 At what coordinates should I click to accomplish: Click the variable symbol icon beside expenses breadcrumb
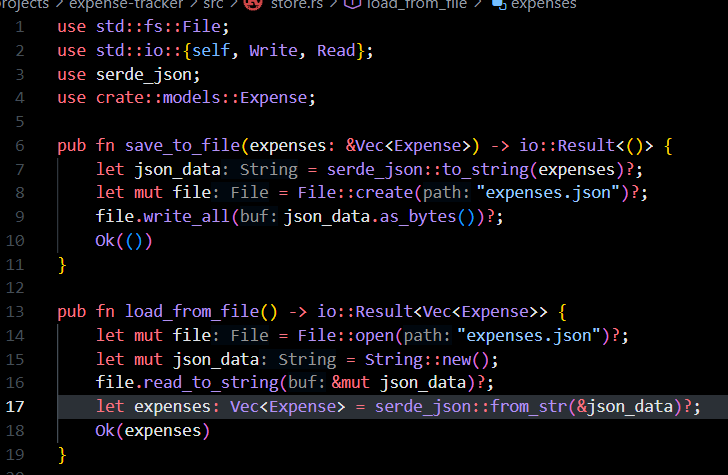click(x=499, y=4)
